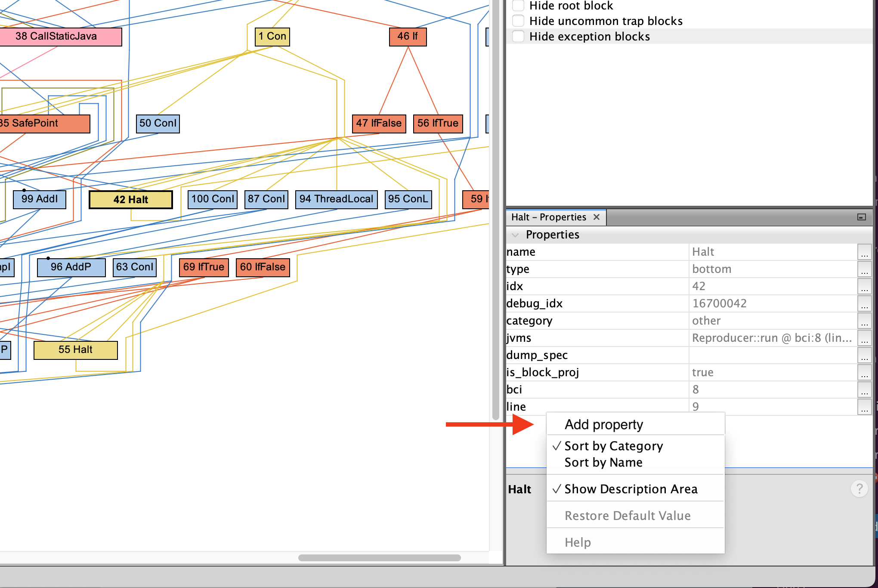Image resolution: width=878 pixels, height=588 pixels.
Task: Select the 55 Halt graph node
Action: pyautogui.click(x=75, y=350)
